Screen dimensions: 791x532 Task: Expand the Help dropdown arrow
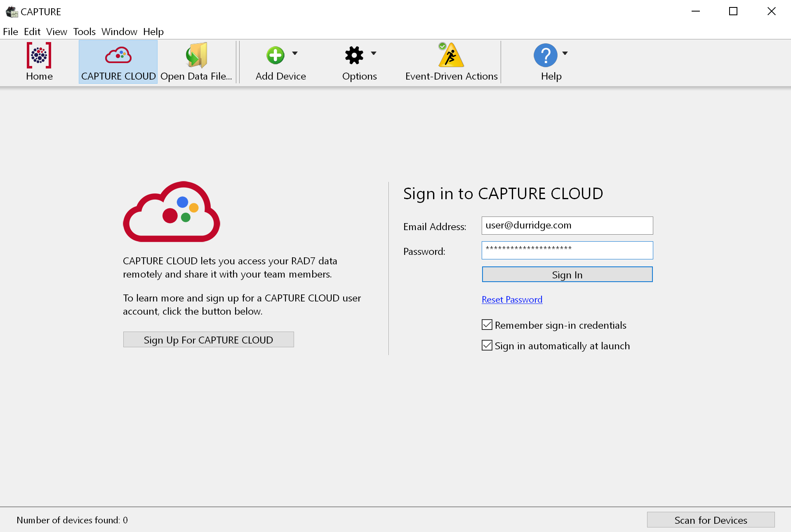point(565,53)
